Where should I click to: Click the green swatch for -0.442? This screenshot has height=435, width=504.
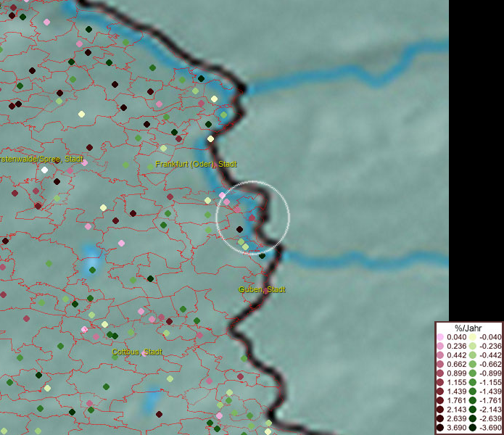pos(473,355)
